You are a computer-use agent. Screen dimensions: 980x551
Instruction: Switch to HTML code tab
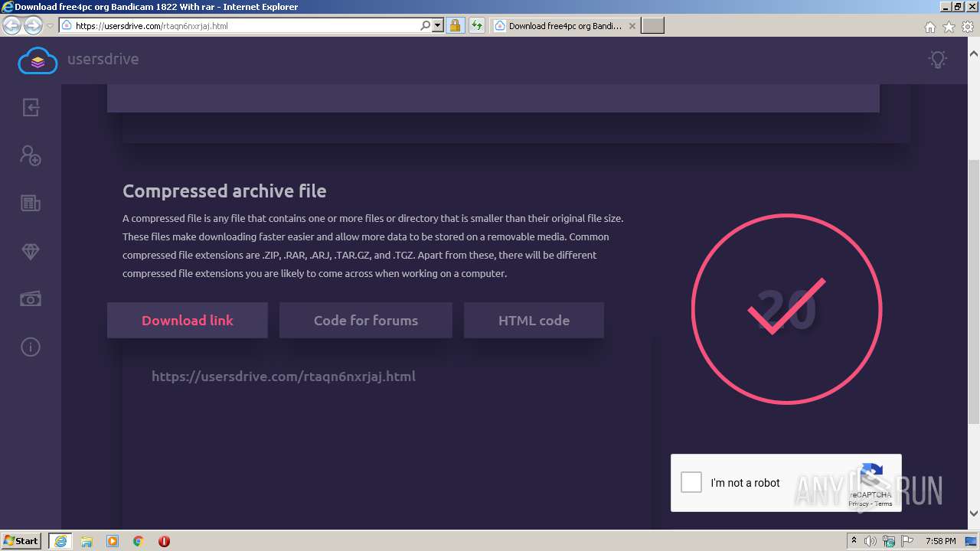click(x=534, y=321)
